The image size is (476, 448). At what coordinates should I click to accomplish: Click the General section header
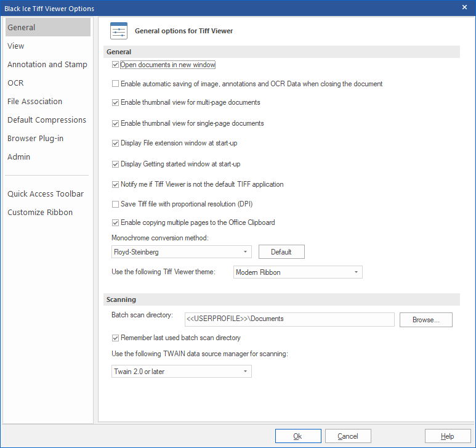click(281, 52)
